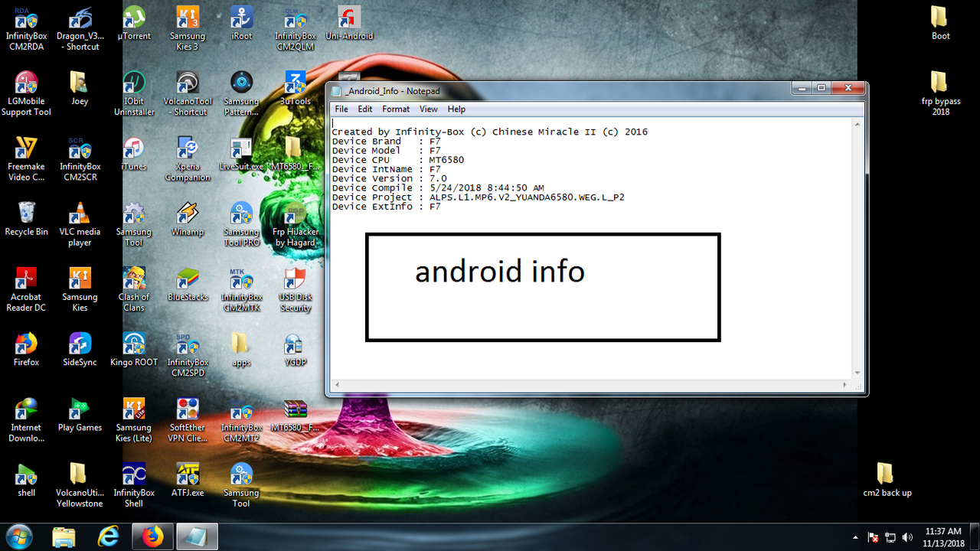The width and height of the screenshot is (980, 551).
Task: Launch SoftEther VPN Client icon
Action: 188,419
